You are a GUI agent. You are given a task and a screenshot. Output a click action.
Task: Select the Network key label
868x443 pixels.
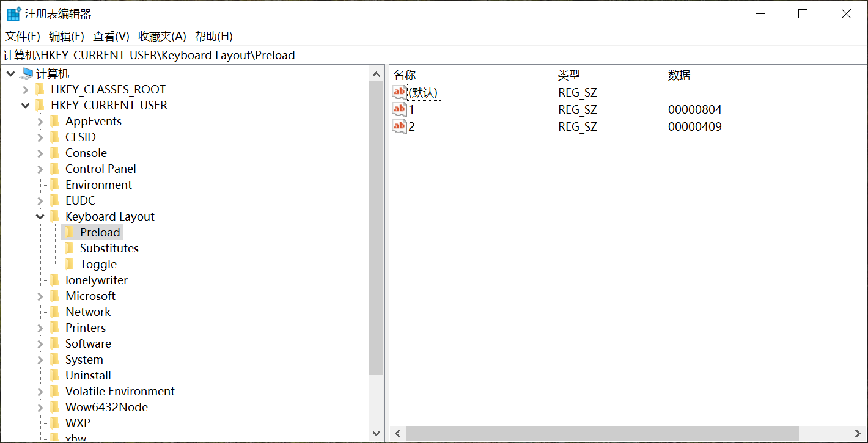(x=88, y=312)
